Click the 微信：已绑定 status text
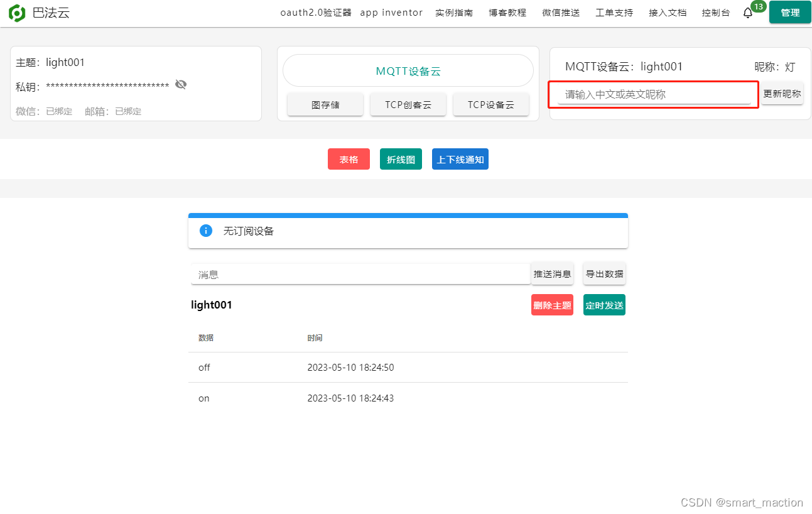 [44, 111]
